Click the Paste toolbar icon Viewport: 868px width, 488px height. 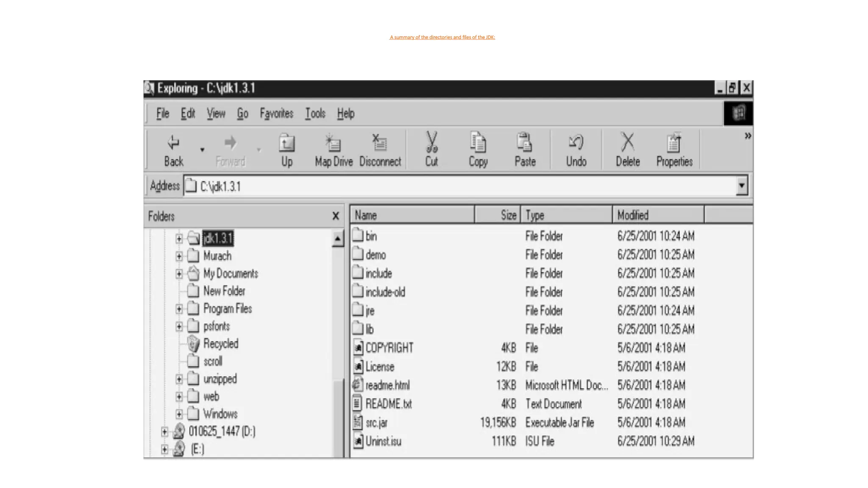click(x=525, y=142)
